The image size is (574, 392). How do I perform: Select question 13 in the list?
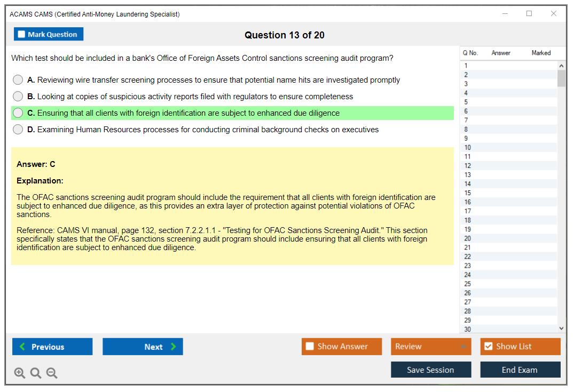(468, 175)
